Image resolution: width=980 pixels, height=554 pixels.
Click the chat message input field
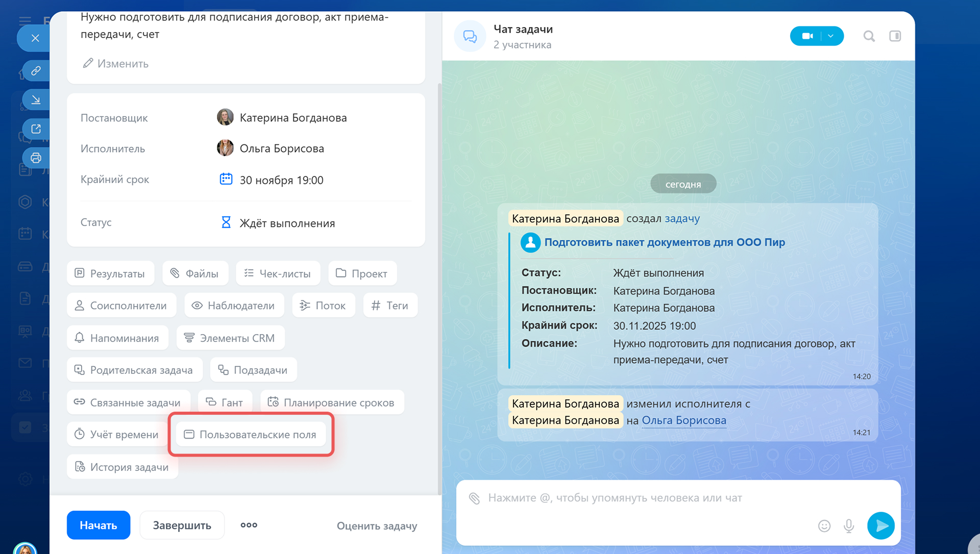(x=638, y=498)
